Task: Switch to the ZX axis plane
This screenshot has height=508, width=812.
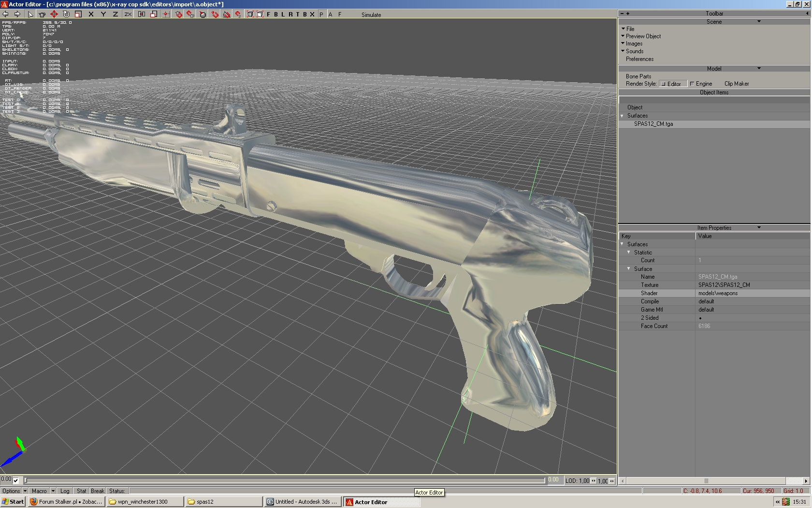Action: (128, 15)
